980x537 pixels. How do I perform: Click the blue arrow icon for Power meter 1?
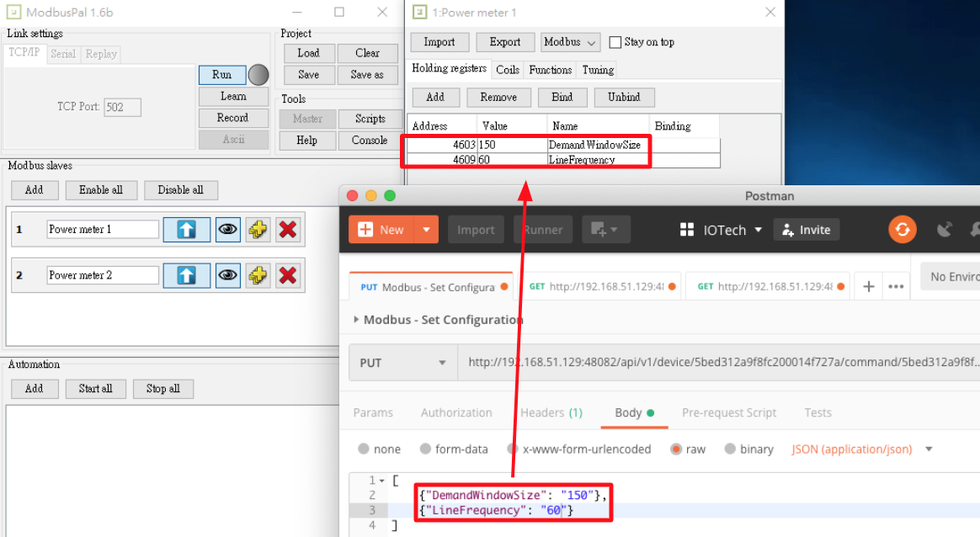coord(187,229)
